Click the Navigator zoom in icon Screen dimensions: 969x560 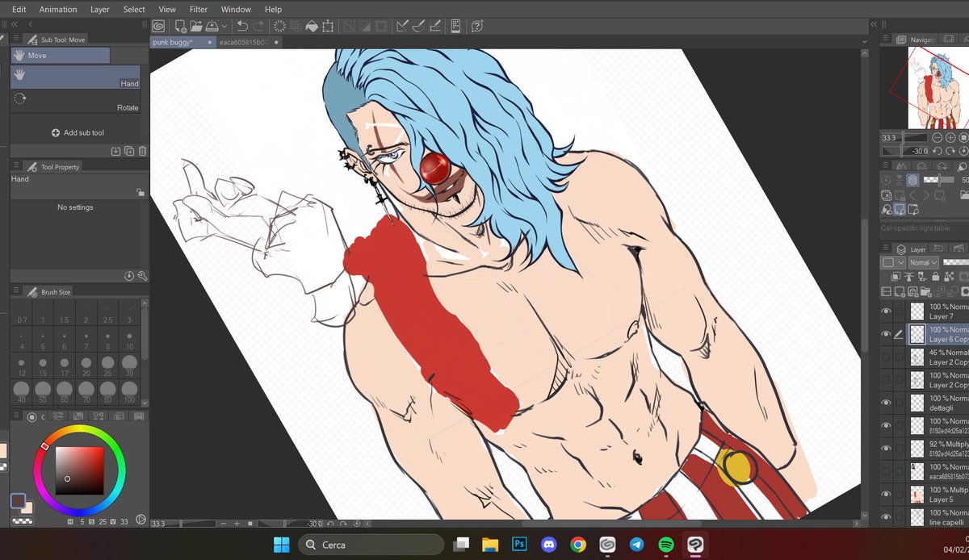950,138
